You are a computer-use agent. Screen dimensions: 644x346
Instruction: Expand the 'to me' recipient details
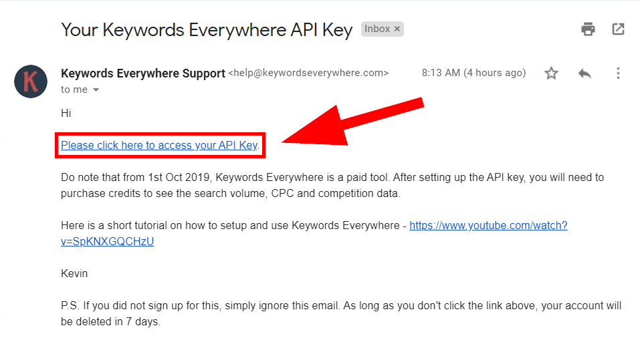(96, 90)
